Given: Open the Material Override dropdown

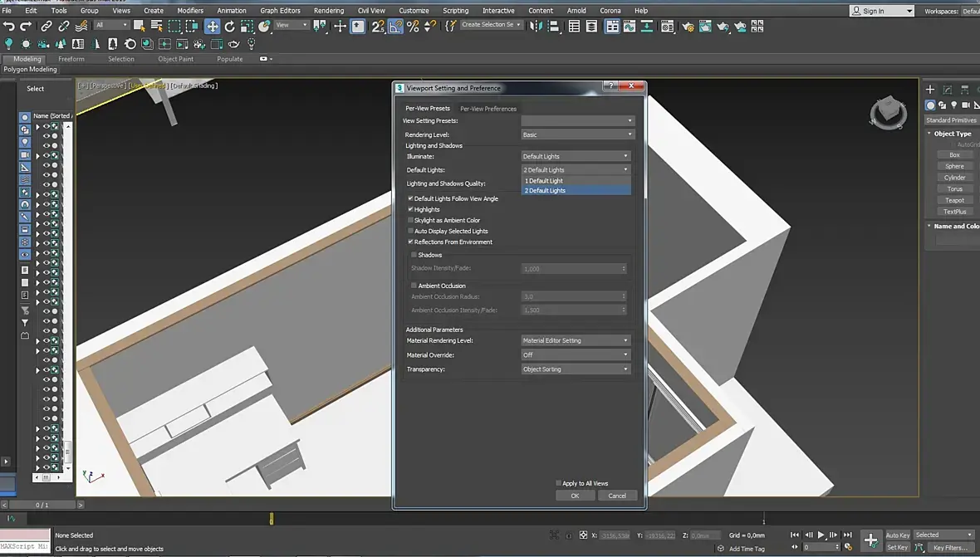Looking at the screenshot, I should (x=576, y=354).
